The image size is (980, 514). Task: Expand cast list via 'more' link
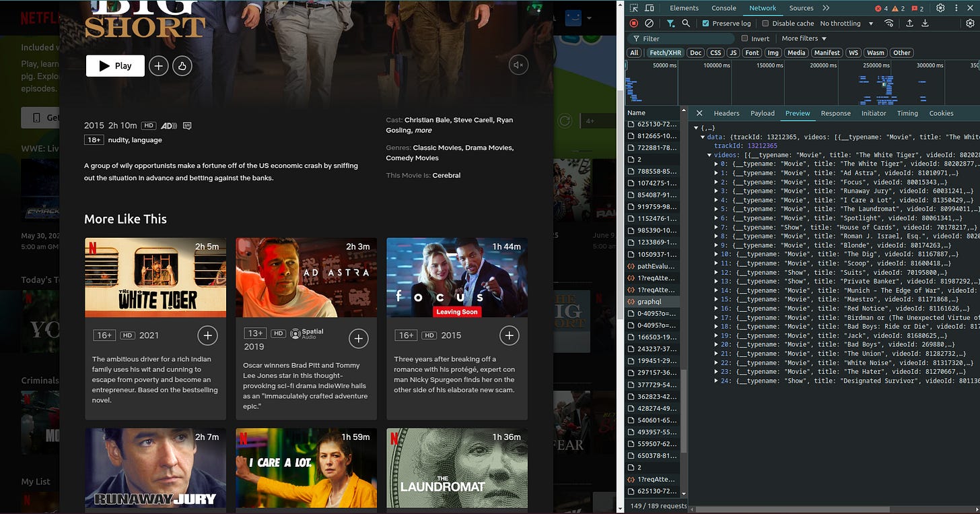coord(423,131)
